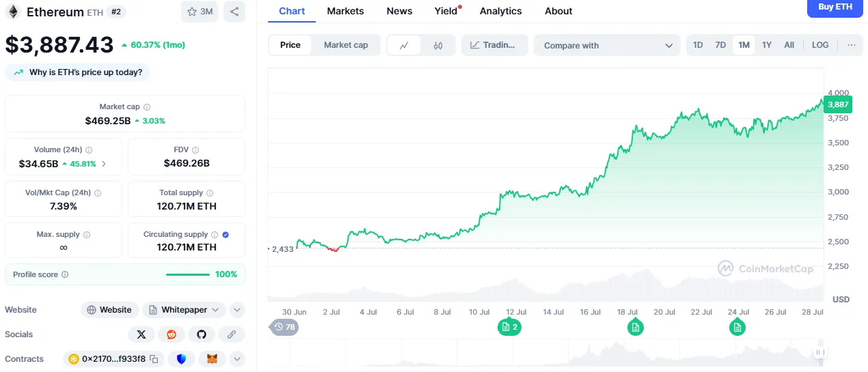Open the Compare with dropdown
868x372 pixels.
607,46
